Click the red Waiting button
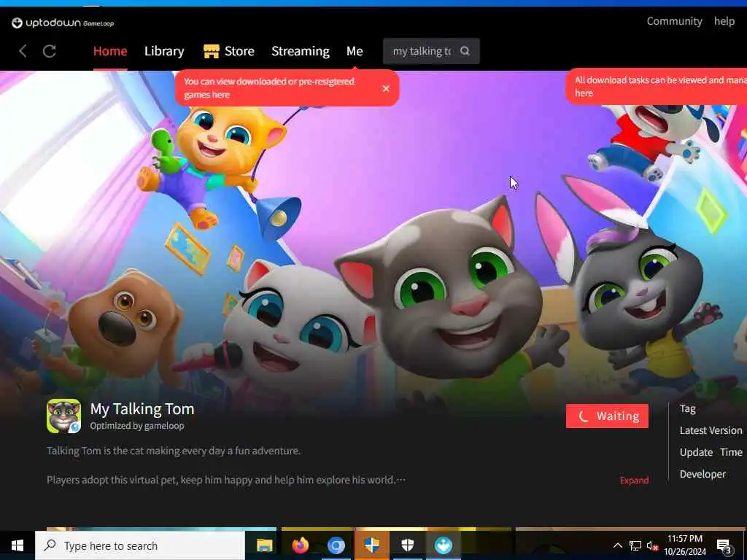The image size is (747, 560). click(607, 416)
